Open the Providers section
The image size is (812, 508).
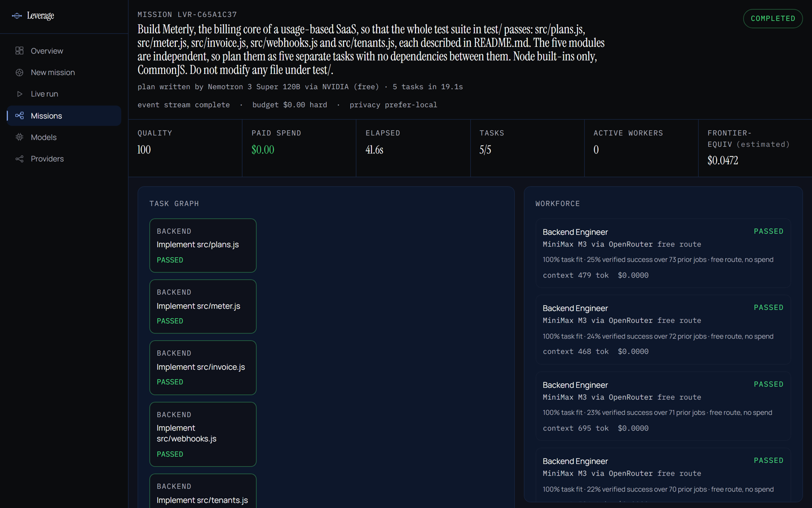[x=64, y=159]
